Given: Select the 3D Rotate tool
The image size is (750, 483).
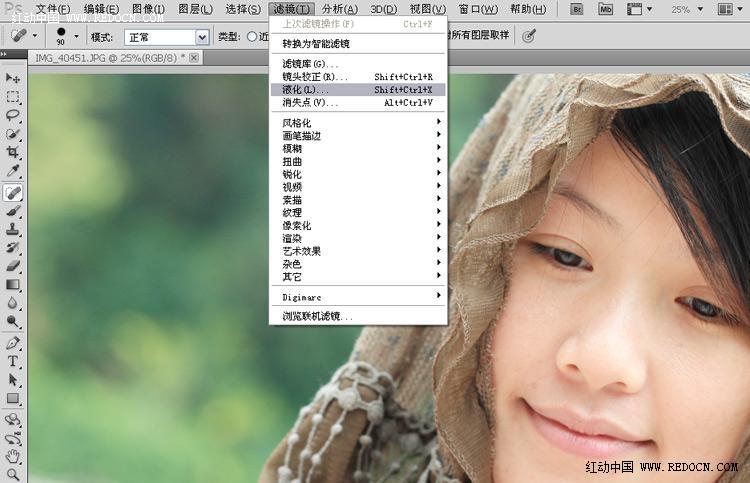Looking at the screenshot, I should coord(13,419).
